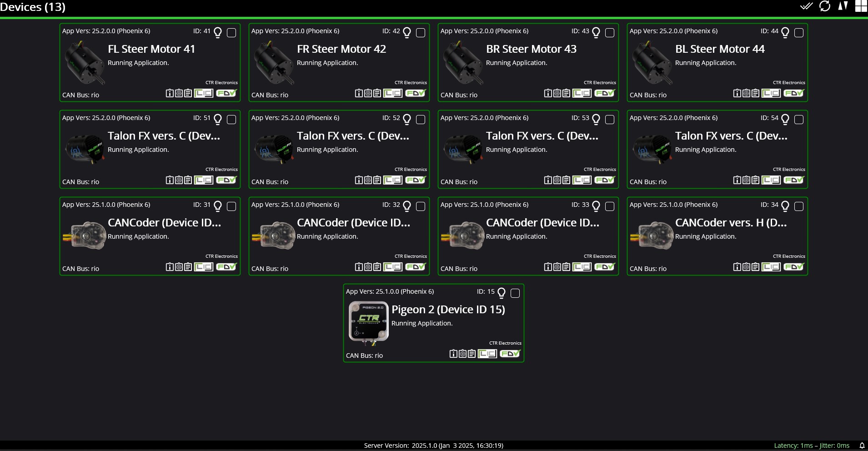Refresh the devices list
Screen dimensions: 868x451
coord(825,6)
